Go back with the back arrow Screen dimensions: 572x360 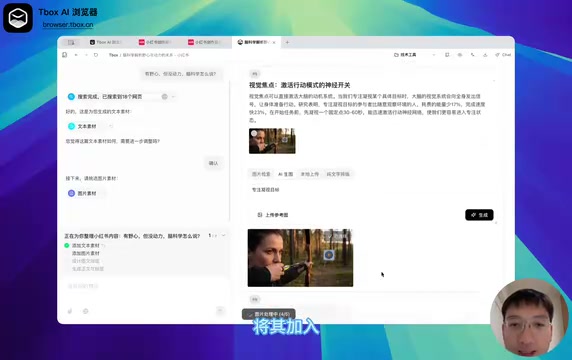pyautogui.click(x=76, y=55)
